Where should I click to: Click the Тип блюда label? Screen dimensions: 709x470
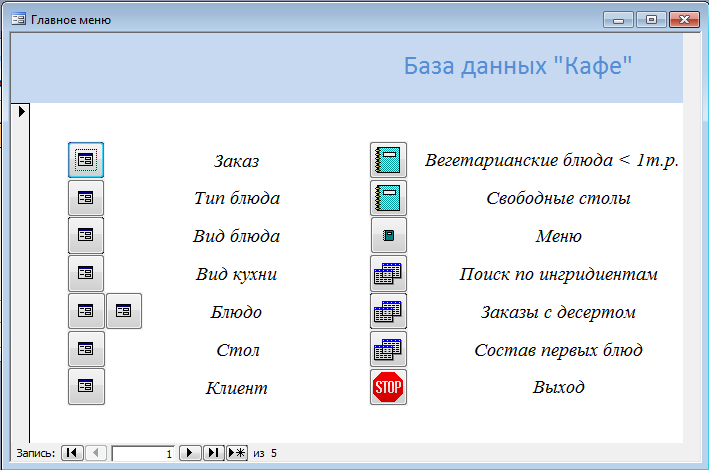[x=237, y=199]
